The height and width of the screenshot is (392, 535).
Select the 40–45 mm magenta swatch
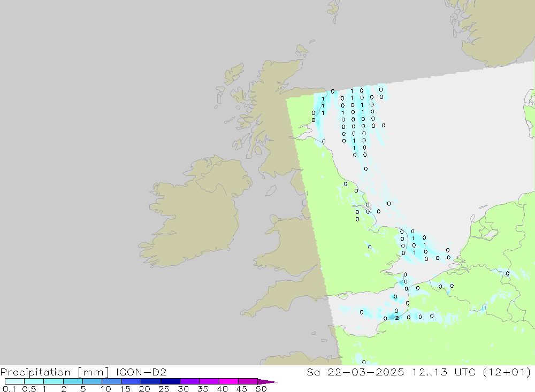(x=228, y=381)
